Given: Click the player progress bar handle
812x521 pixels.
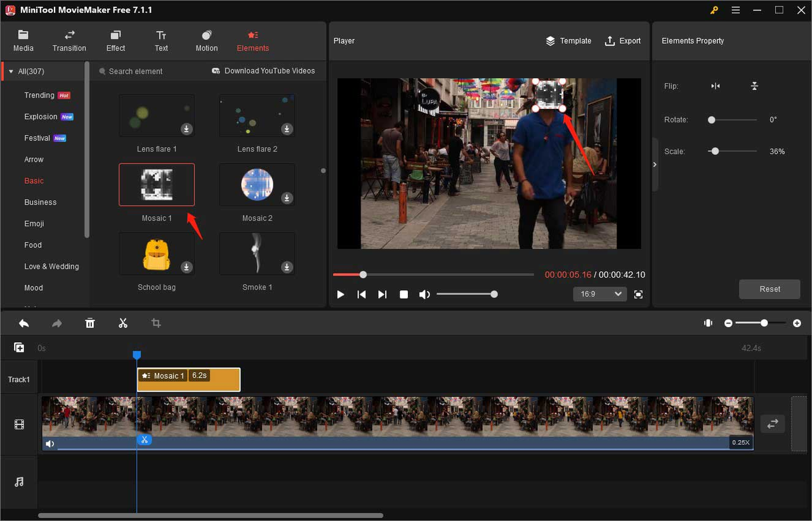Looking at the screenshot, I should 363,274.
